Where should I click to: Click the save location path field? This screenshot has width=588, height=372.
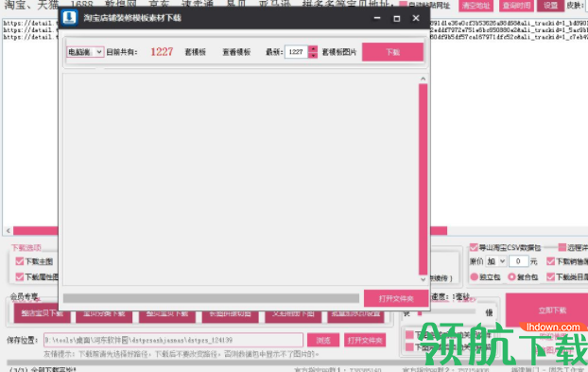173,340
